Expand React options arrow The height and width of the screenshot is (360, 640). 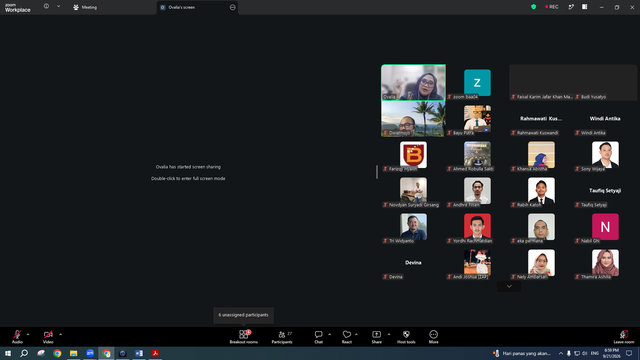point(356,334)
